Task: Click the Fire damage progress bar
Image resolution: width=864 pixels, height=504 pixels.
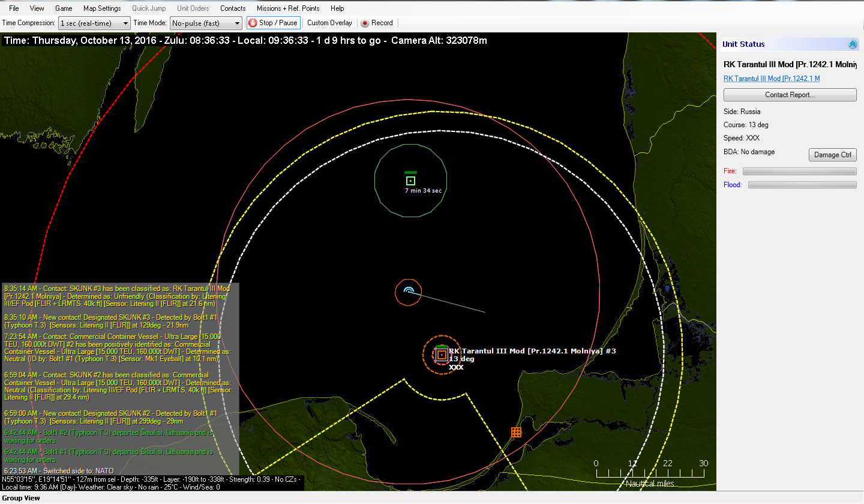Action: pos(799,172)
